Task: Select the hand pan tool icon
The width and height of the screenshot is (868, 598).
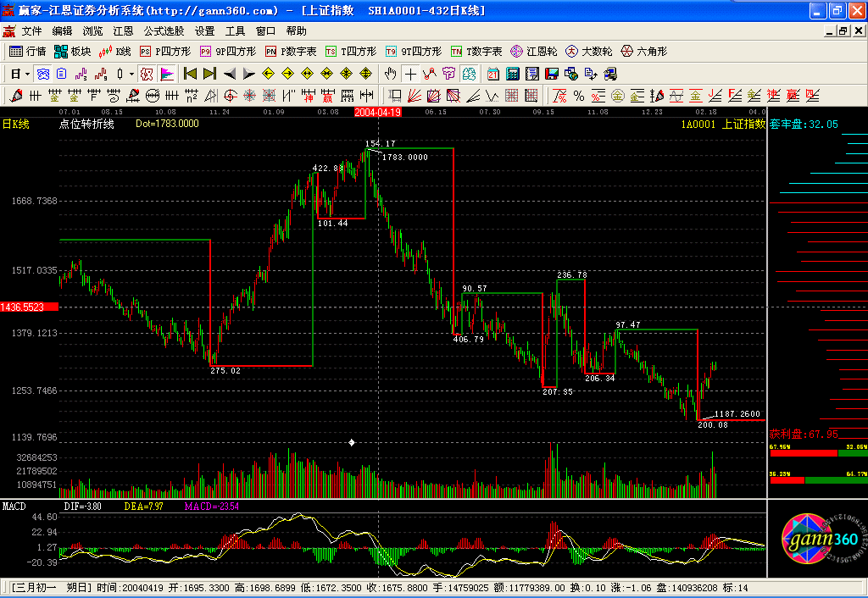Action: pyautogui.click(x=390, y=74)
